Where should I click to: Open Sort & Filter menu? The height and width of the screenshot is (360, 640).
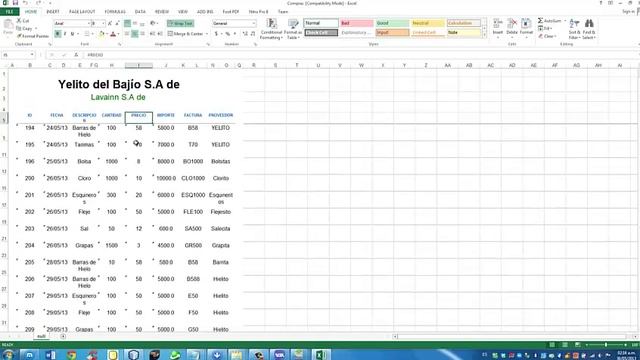574,29
